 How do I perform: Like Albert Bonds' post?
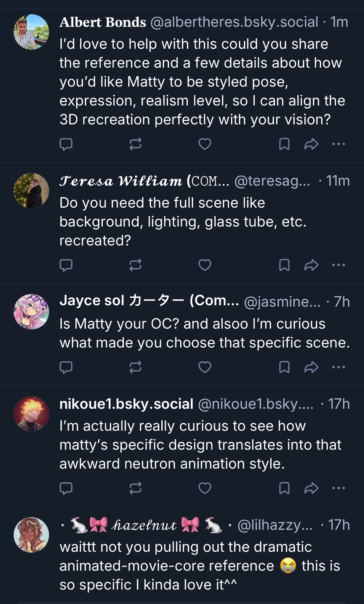click(205, 144)
